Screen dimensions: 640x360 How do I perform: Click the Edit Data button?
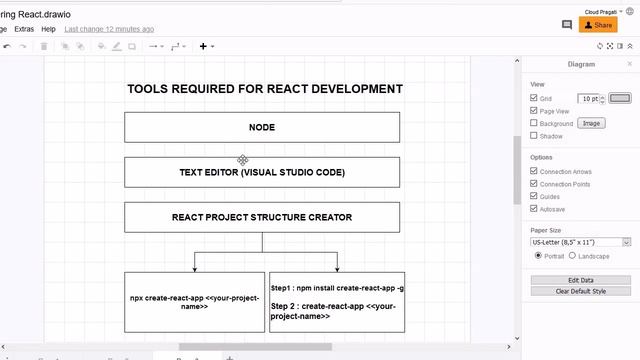click(x=580, y=280)
